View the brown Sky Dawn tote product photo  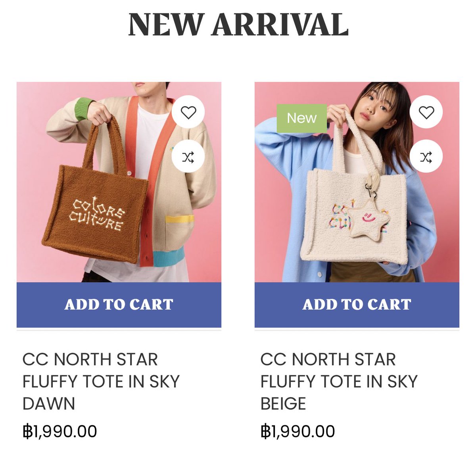[x=119, y=182]
